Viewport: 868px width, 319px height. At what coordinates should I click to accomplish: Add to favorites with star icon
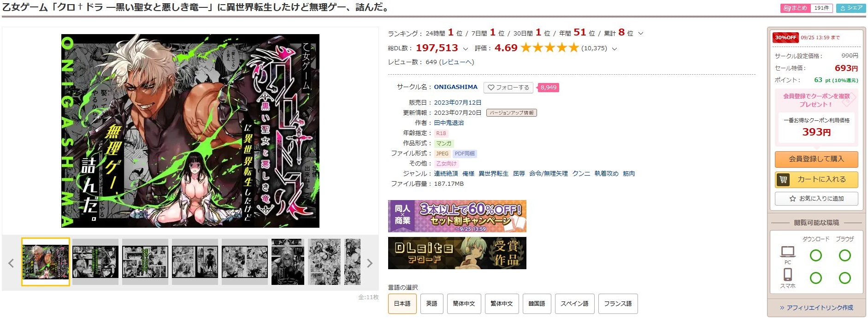[x=816, y=199]
